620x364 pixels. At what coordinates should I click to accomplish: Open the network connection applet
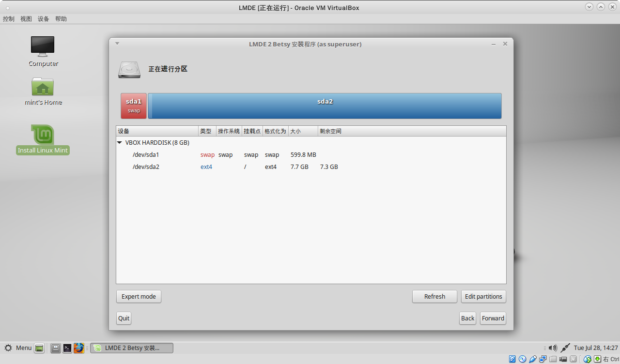[565, 348]
